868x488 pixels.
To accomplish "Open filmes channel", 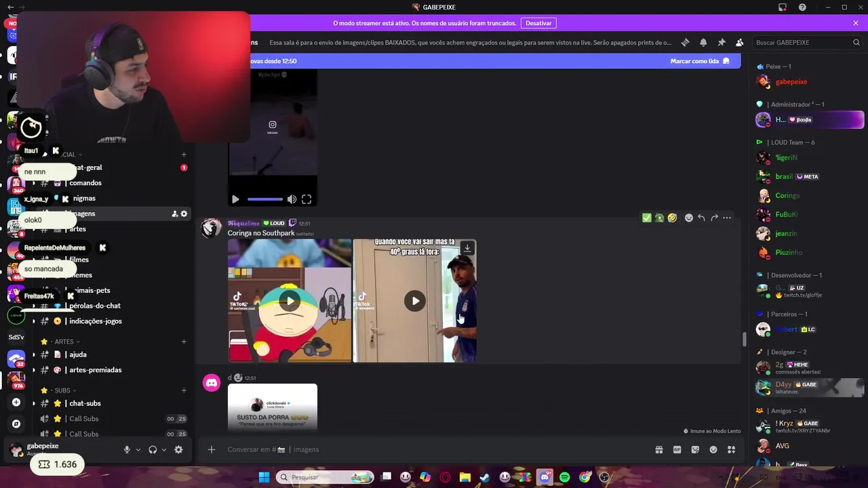I will (x=79, y=260).
